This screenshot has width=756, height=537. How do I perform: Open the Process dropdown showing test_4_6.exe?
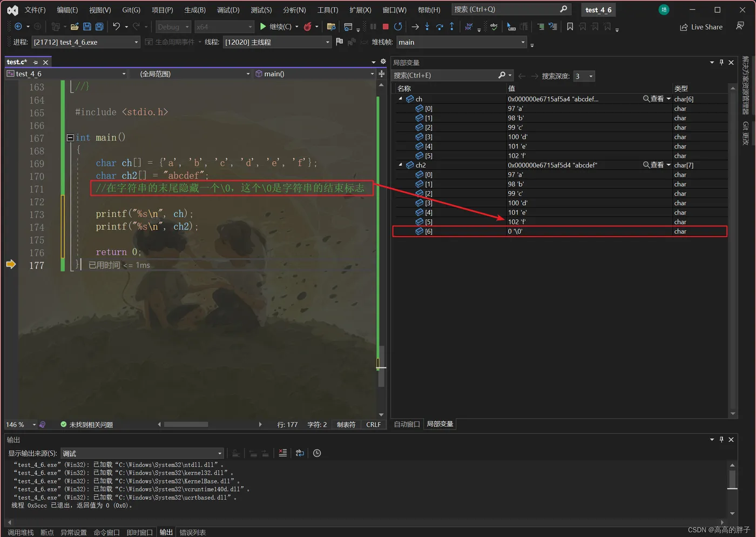[x=86, y=42]
